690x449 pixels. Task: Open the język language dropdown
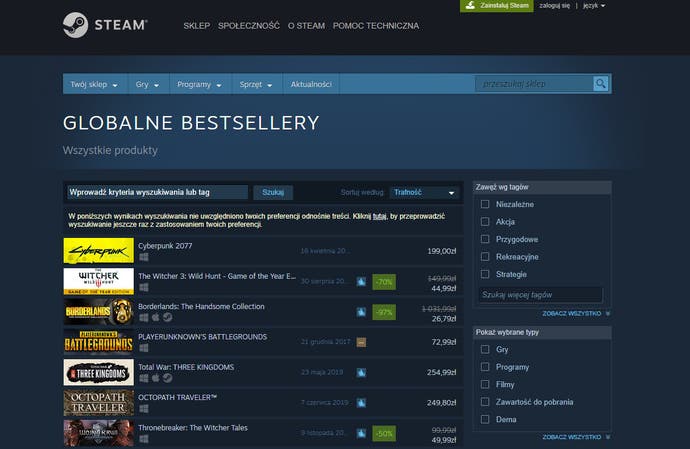(594, 6)
